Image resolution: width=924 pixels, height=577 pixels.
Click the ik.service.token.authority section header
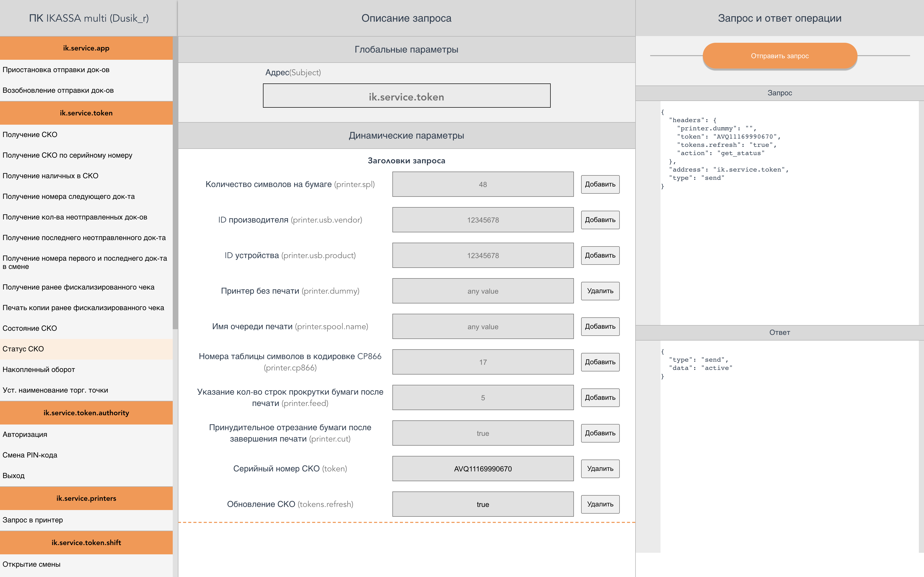pos(86,412)
